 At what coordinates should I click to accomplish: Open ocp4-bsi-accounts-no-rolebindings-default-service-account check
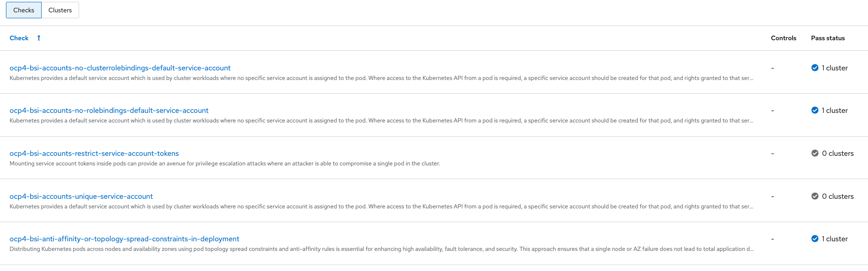[x=109, y=111]
